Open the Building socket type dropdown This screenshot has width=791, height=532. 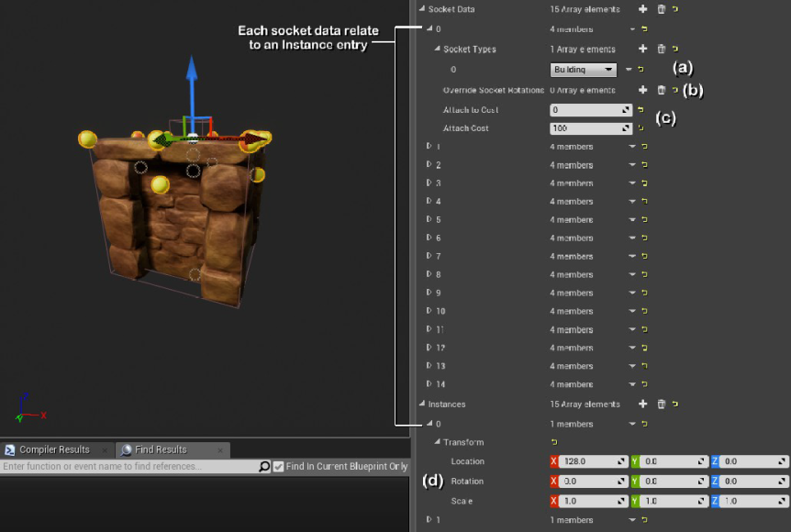point(584,70)
